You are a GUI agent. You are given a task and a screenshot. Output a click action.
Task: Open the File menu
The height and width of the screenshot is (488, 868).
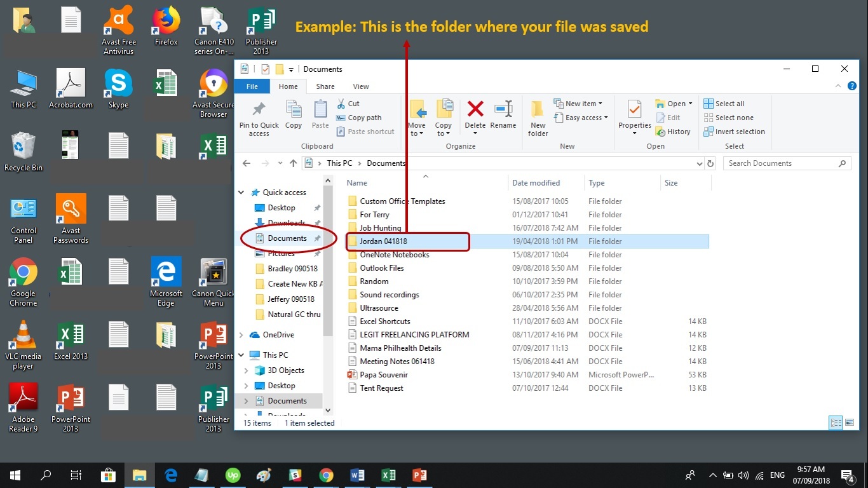coord(252,86)
